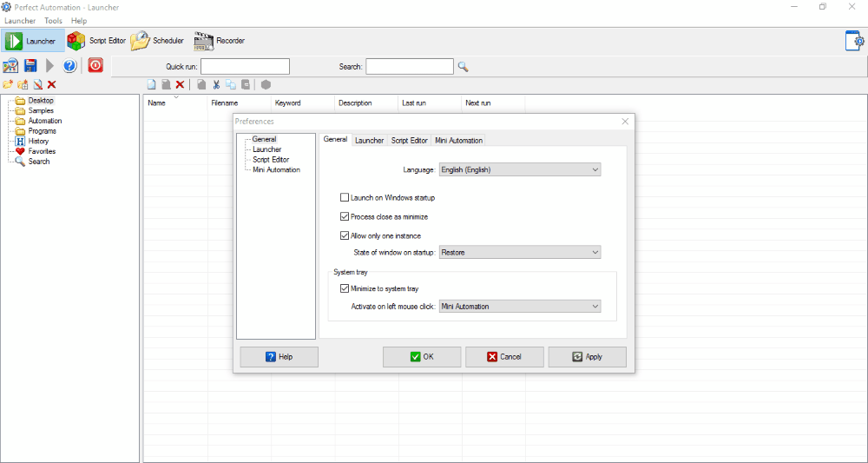868x463 pixels.
Task: Open the Script Editor module
Action: click(x=96, y=41)
